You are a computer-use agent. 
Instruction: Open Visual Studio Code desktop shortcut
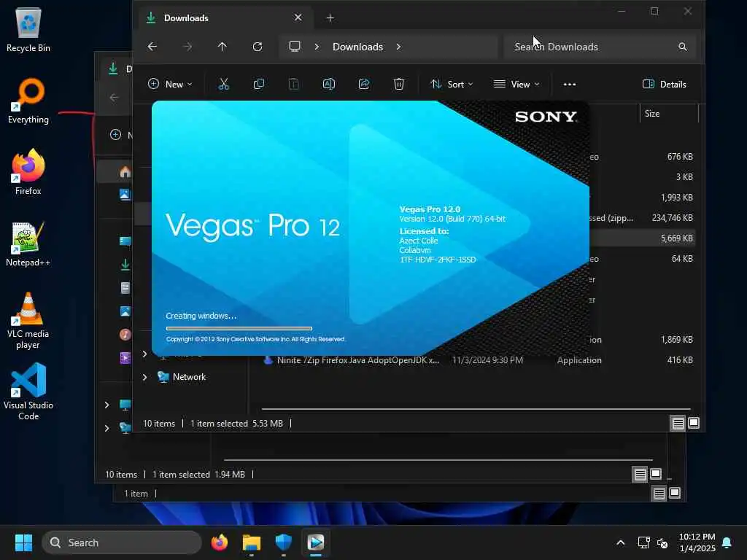click(28, 392)
